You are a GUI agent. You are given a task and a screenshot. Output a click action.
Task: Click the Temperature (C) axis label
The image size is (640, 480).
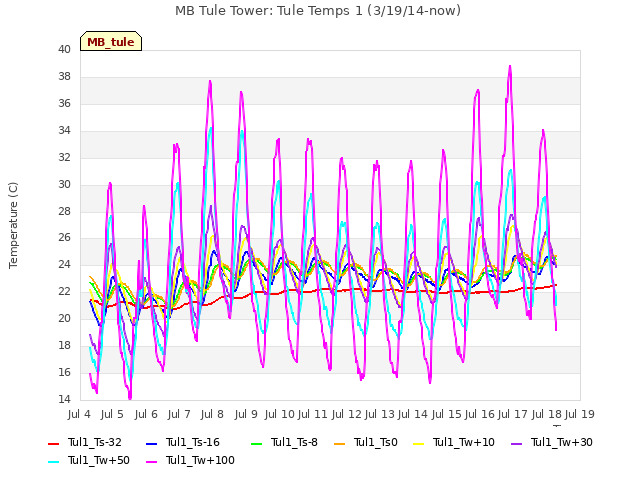tap(13, 225)
